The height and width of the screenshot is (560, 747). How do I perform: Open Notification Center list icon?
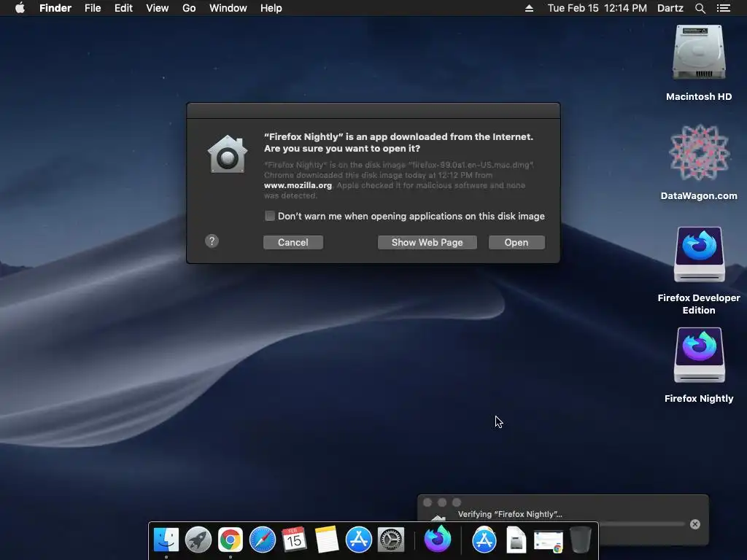pyautogui.click(x=724, y=8)
